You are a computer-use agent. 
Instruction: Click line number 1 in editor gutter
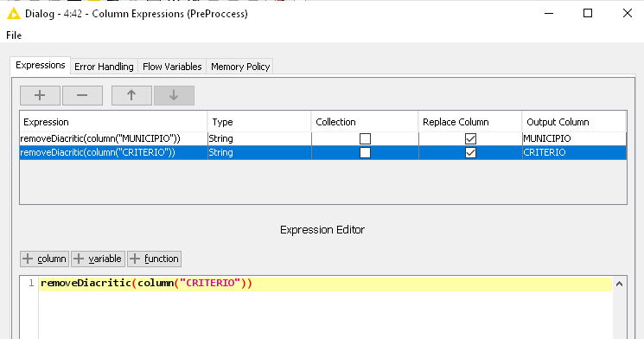[31, 283]
